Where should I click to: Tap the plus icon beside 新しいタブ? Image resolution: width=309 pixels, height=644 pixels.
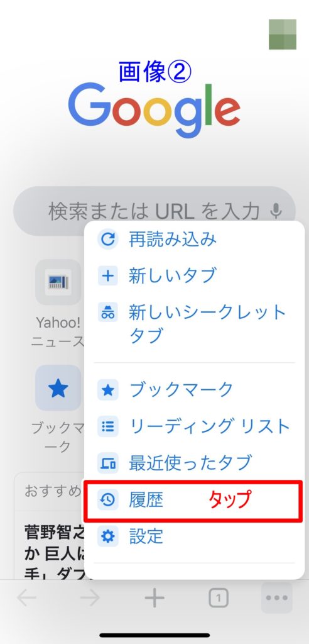point(108,275)
